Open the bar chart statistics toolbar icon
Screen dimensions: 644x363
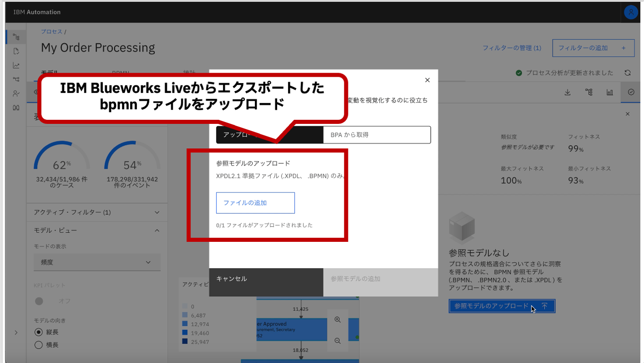pyautogui.click(x=610, y=92)
